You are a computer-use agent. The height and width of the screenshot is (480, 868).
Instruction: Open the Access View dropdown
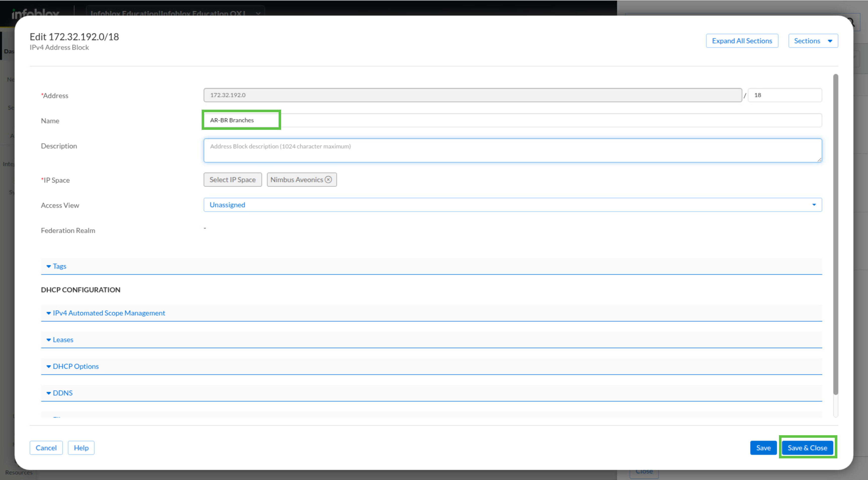[512, 205]
